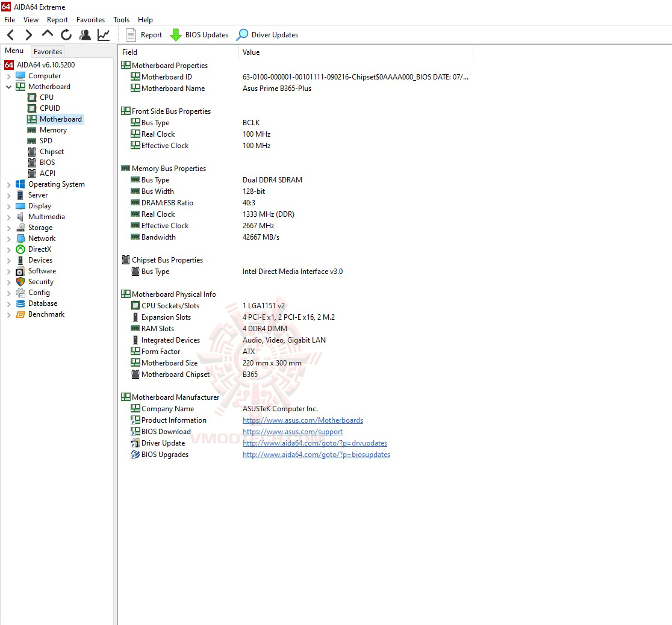672x625 pixels.
Task: Open the SPD tree entry
Action: point(46,141)
